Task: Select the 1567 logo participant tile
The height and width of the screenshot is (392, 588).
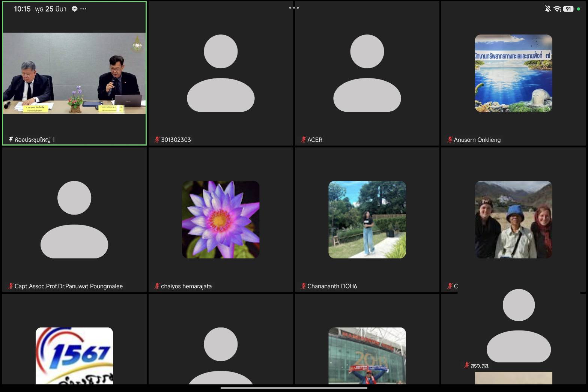Action: (x=74, y=355)
